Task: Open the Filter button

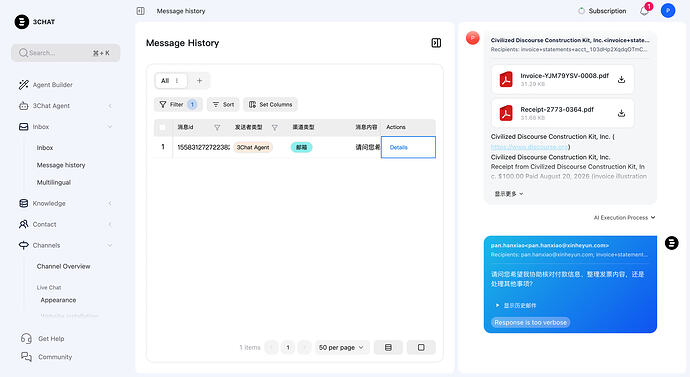Action: tap(178, 104)
